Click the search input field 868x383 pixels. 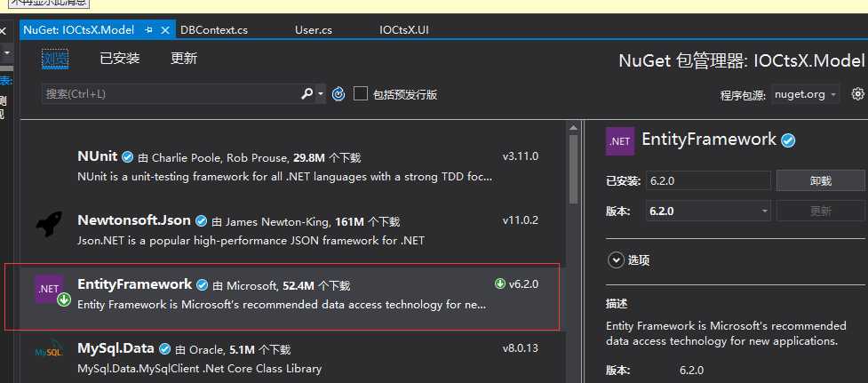pyautogui.click(x=171, y=94)
